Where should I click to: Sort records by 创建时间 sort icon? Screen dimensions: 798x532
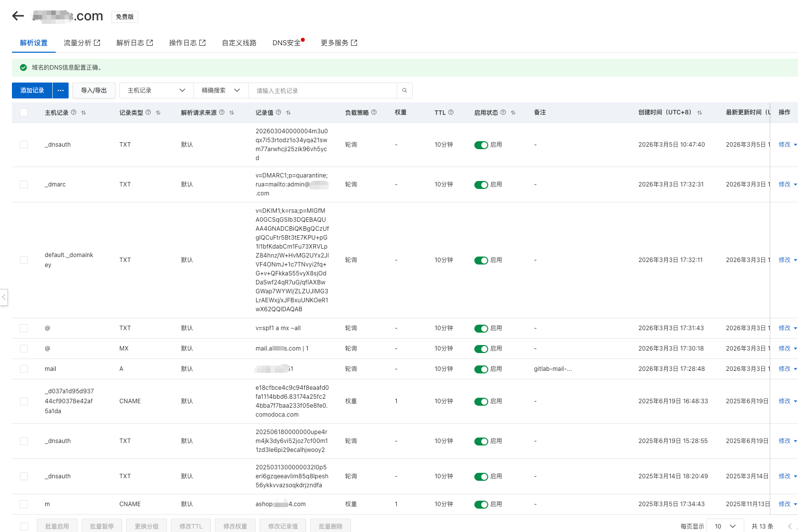tap(700, 113)
